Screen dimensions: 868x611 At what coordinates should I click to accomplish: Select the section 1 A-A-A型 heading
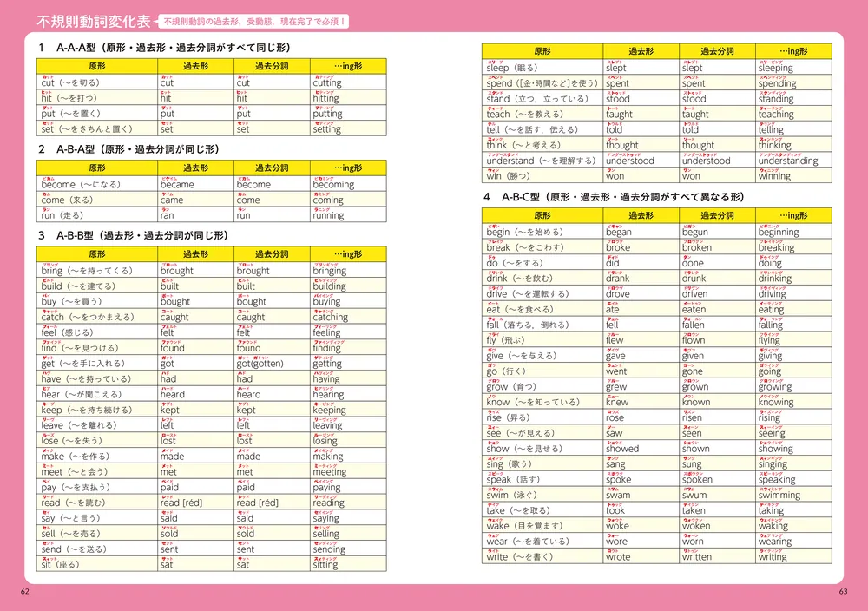coord(163,48)
